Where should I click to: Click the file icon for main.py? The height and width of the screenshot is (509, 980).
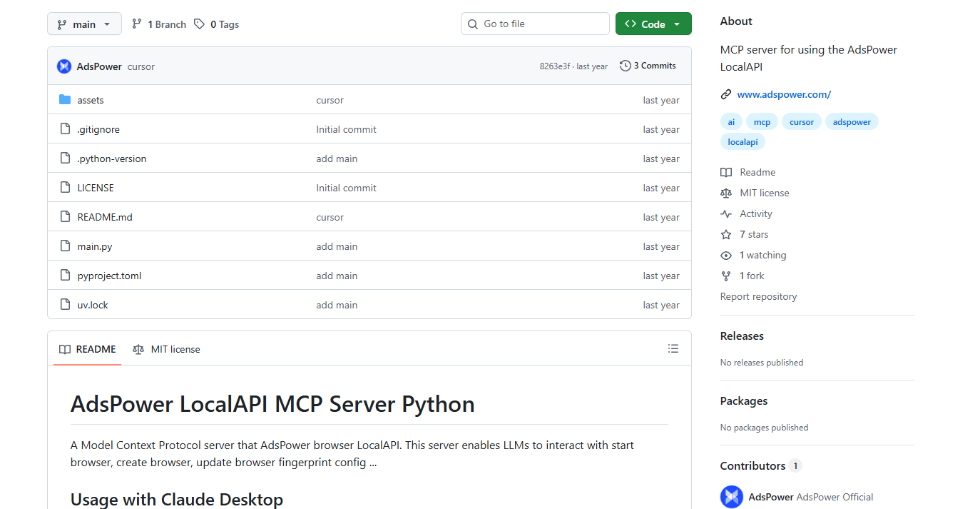tap(65, 246)
